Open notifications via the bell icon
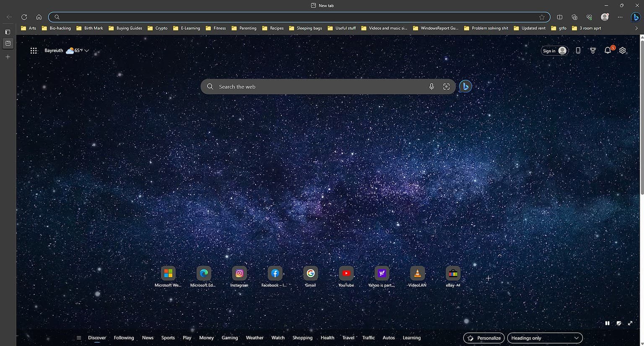 tap(608, 50)
